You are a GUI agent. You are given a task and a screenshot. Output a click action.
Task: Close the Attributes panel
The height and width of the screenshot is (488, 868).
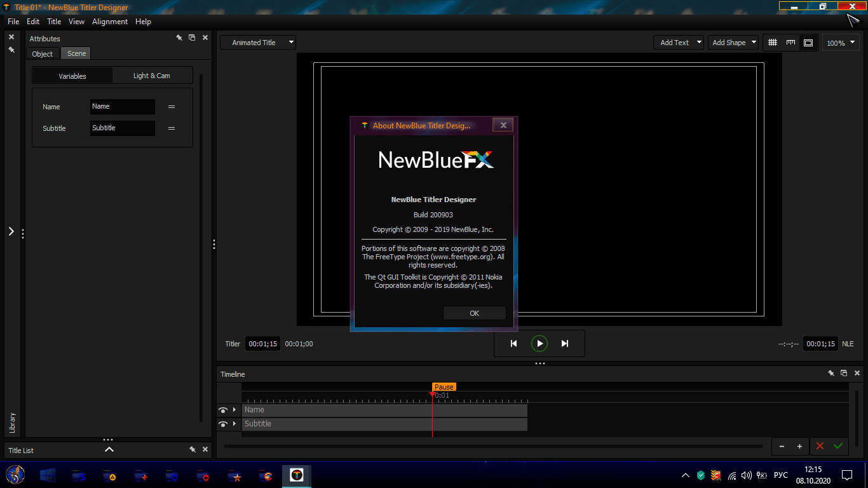(205, 38)
